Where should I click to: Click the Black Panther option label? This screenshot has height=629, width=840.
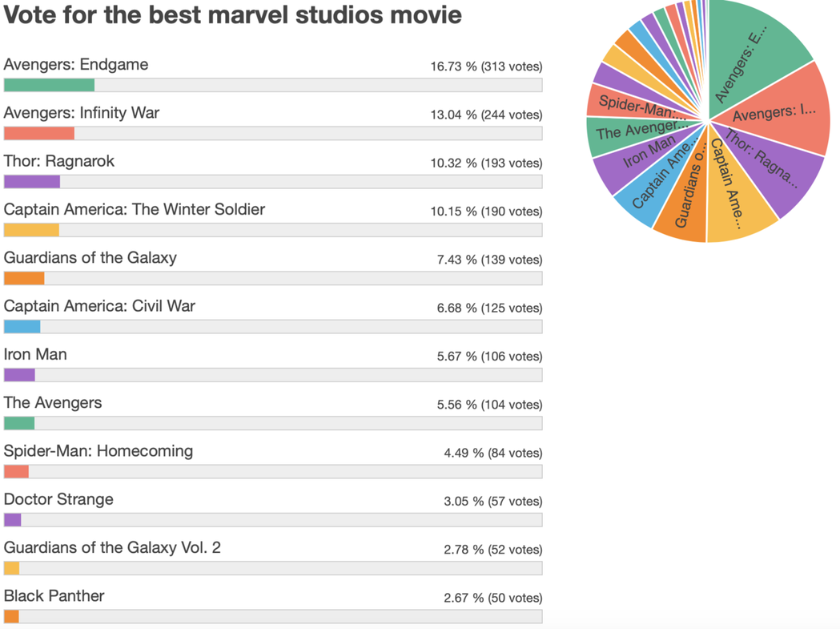coord(54,596)
